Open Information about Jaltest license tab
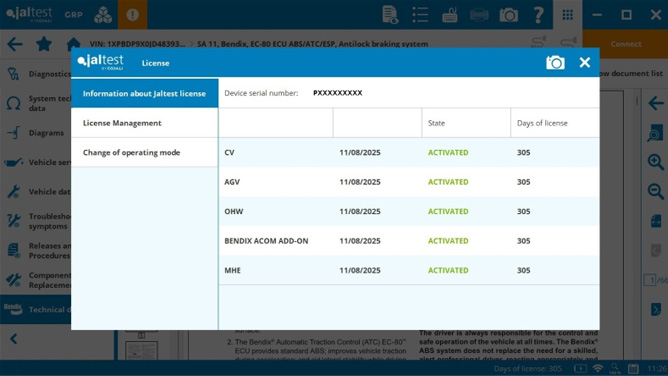The width and height of the screenshot is (668, 376). point(144,93)
